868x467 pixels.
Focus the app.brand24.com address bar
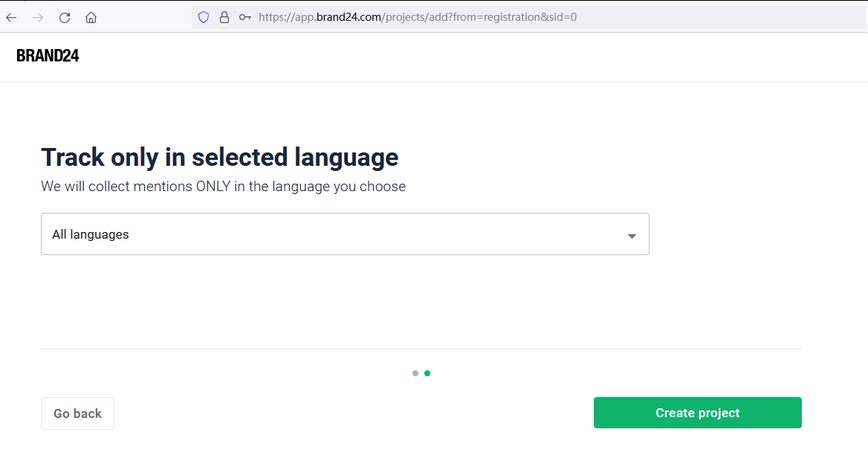coord(528,17)
